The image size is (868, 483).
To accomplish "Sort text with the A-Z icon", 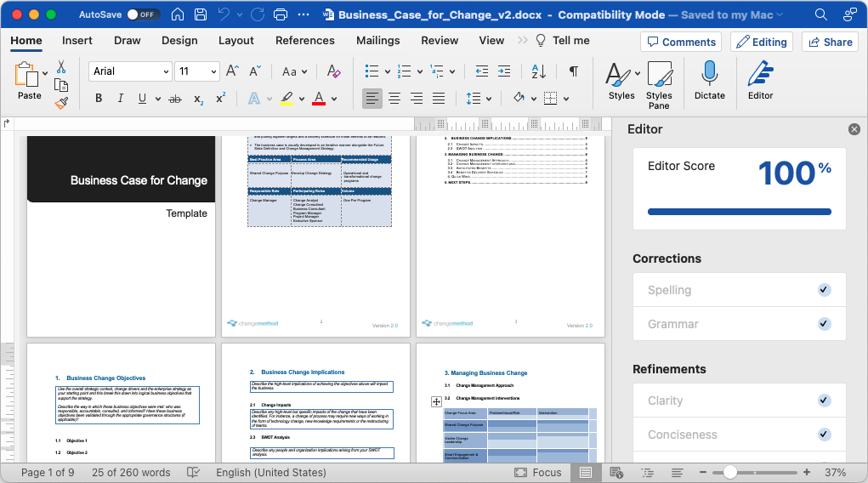I will pos(538,71).
